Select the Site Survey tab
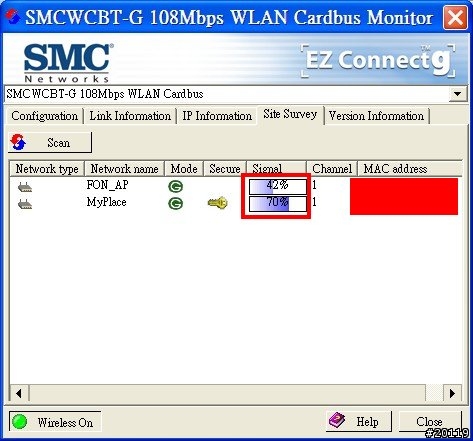This screenshot has width=473, height=441. 290,115
